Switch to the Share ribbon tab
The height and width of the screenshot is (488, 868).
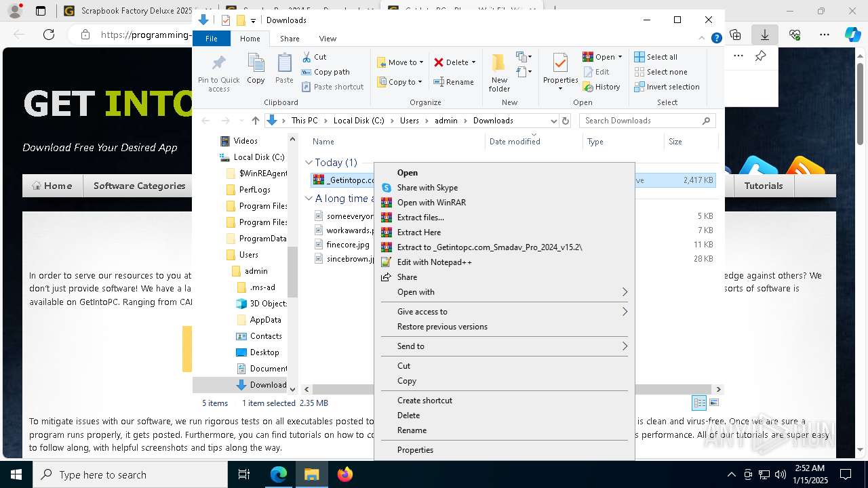coord(290,39)
